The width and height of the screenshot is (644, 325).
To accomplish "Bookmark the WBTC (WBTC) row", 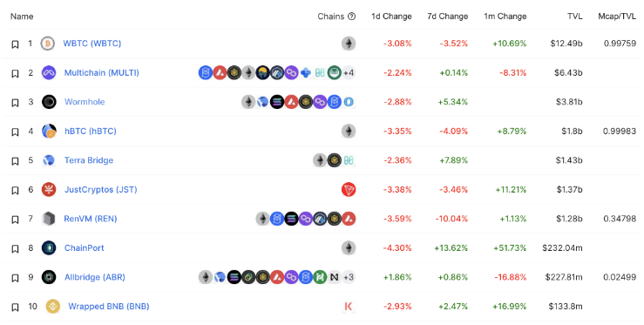I will click(15, 44).
